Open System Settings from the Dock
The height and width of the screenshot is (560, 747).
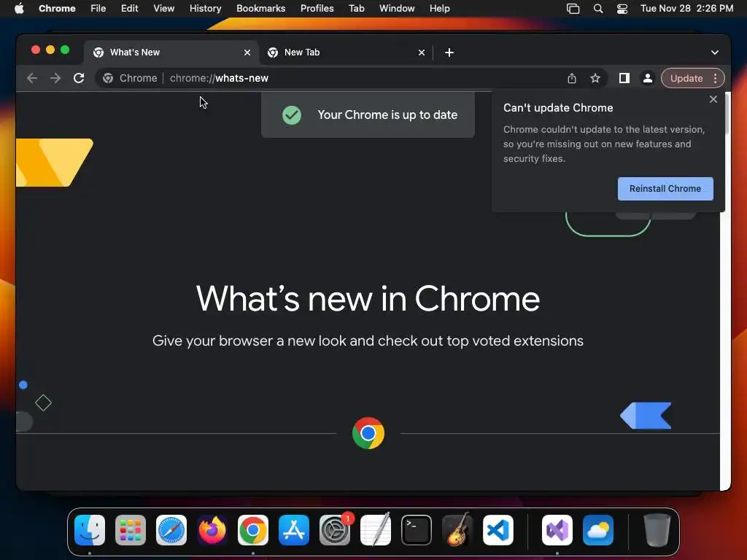334,530
